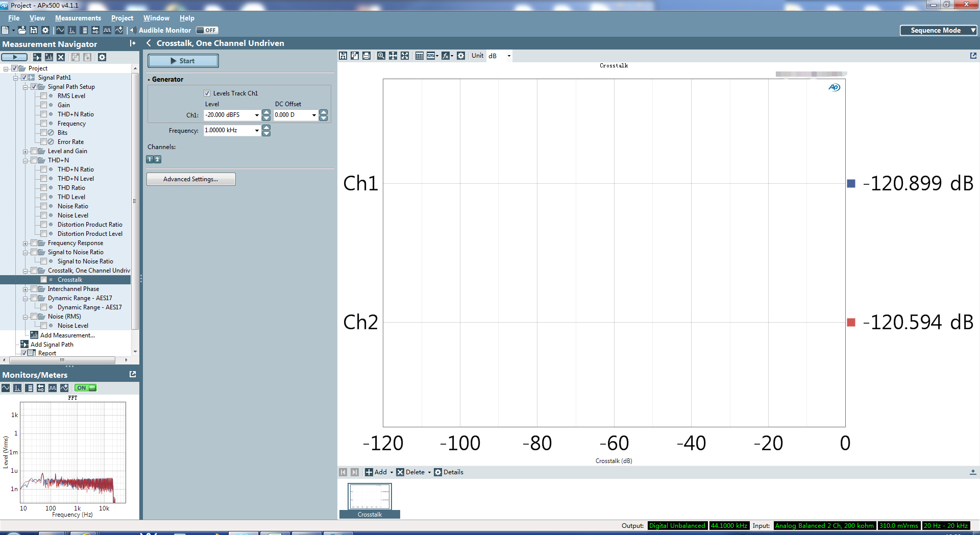
Task: Open the Frequency 1.00000 kHz dropdown
Action: [x=257, y=130]
